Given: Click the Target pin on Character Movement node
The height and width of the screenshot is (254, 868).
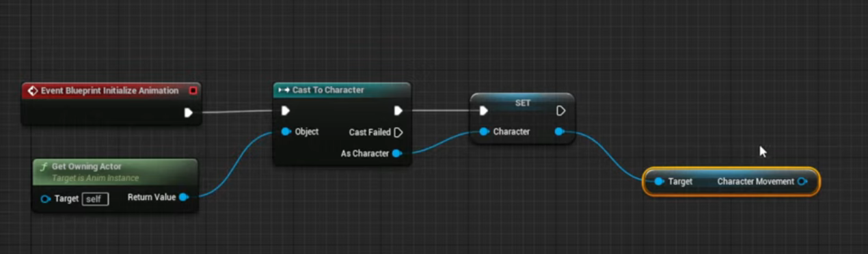Looking at the screenshot, I should coord(659,182).
